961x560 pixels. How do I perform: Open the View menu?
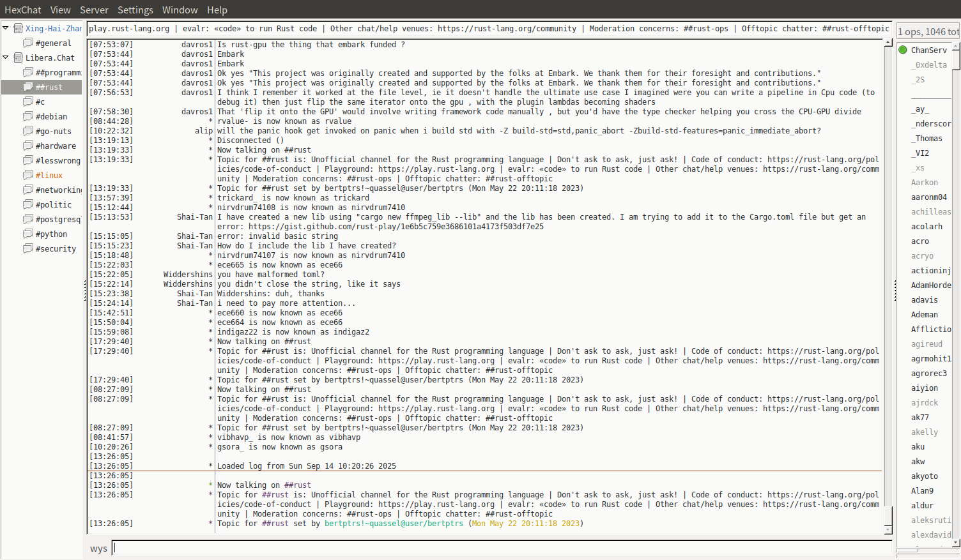60,10
